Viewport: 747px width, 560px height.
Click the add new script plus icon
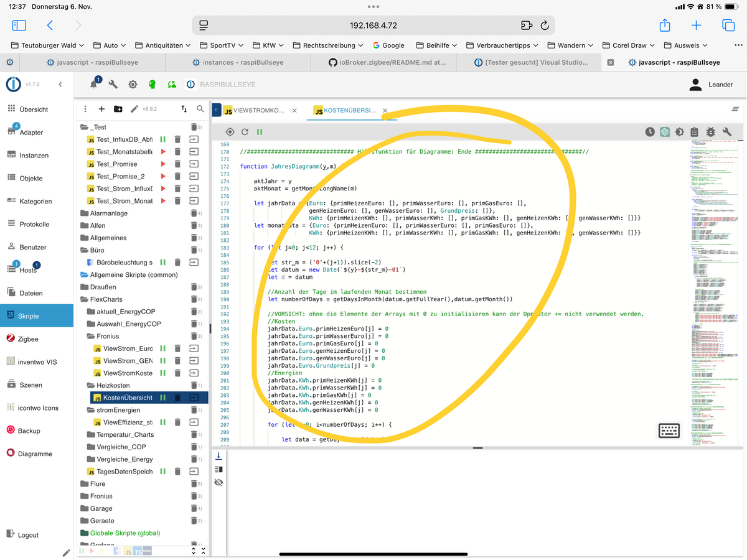(101, 109)
